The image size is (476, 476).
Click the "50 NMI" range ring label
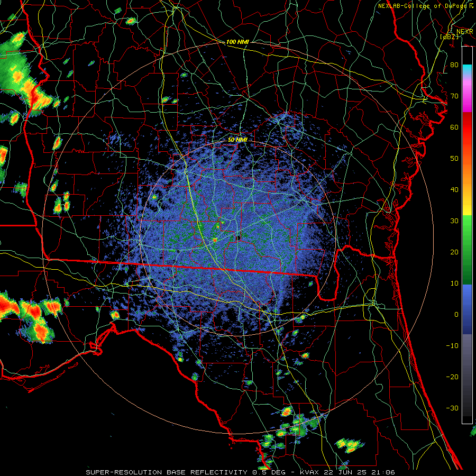pyautogui.click(x=237, y=140)
